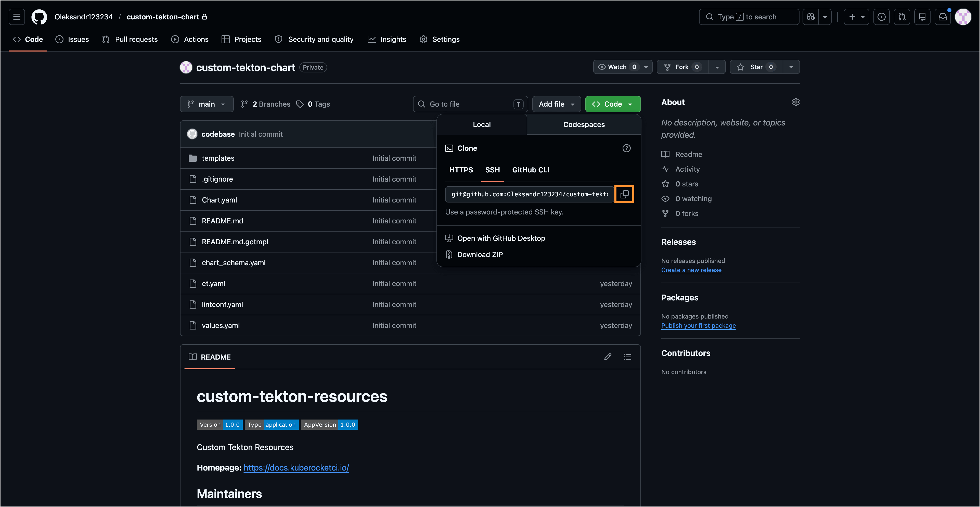Open the Copilot chat icon
Viewport: 980px width, 507px height.
pos(811,17)
